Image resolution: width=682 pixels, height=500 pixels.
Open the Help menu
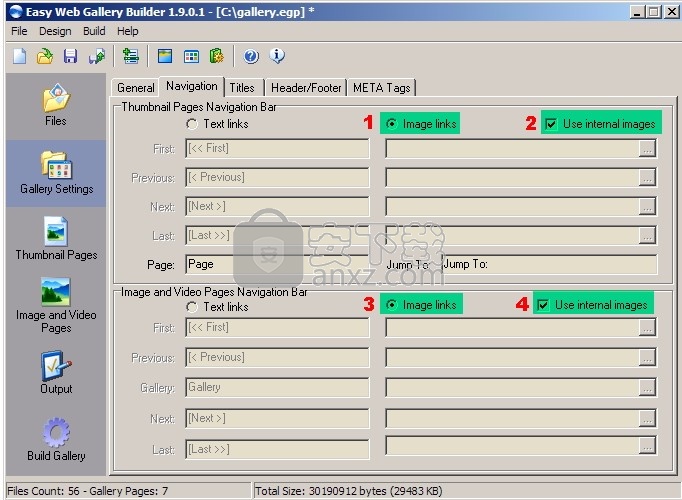127,31
